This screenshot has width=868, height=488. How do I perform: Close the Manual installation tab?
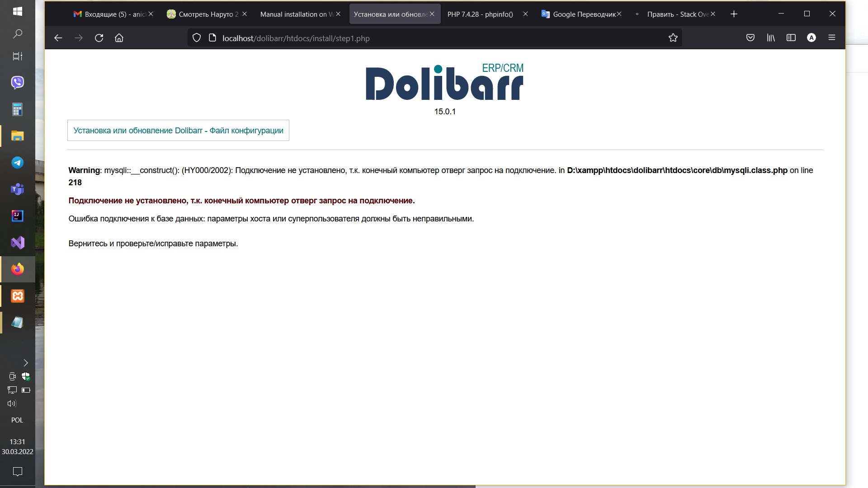(x=338, y=14)
